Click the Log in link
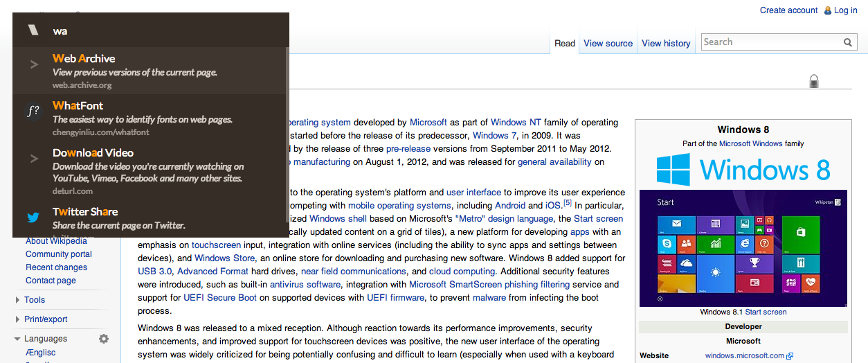Screen dimensions: 868x363 click(845, 10)
